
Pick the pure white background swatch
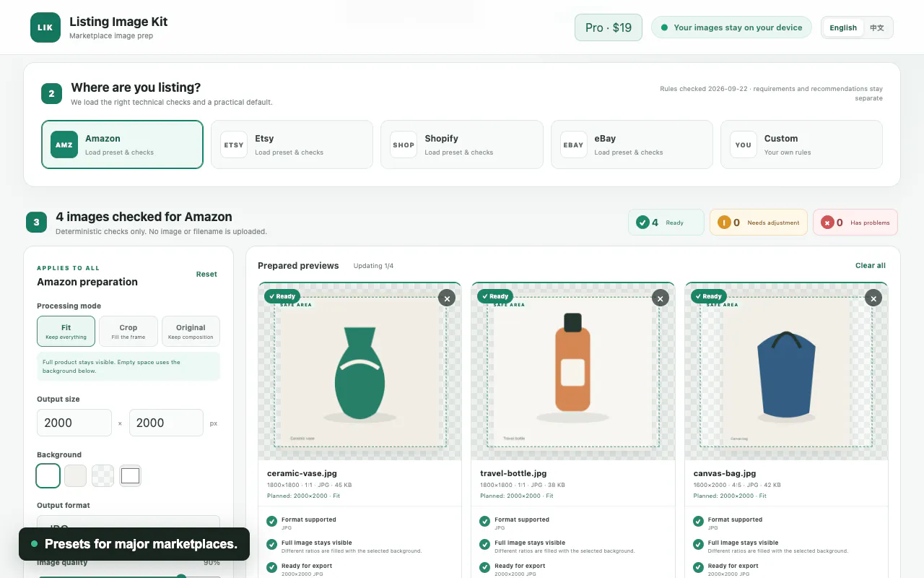pos(48,475)
